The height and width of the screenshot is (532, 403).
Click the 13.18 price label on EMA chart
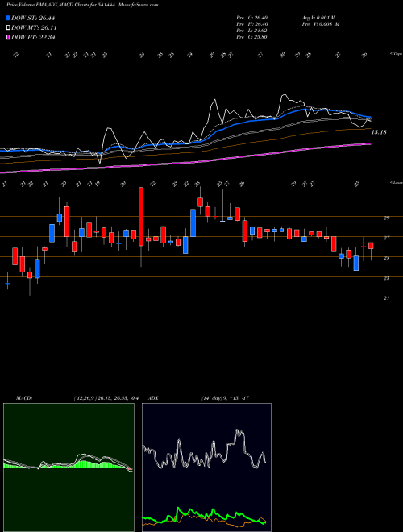[x=379, y=132]
